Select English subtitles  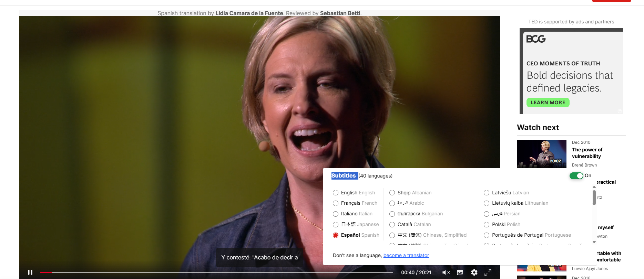(x=336, y=193)
